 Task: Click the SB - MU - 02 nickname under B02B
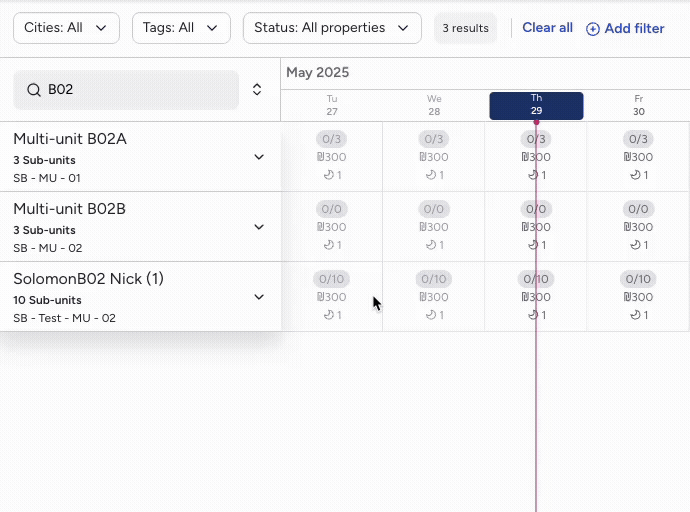click(48, 248)
